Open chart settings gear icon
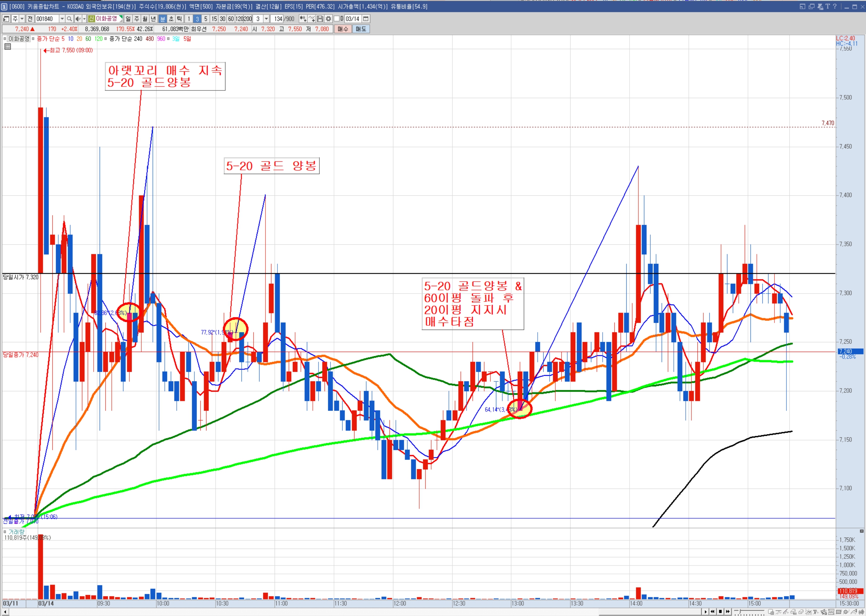Viewport: 866px width, 616px height. click(328, 19)
